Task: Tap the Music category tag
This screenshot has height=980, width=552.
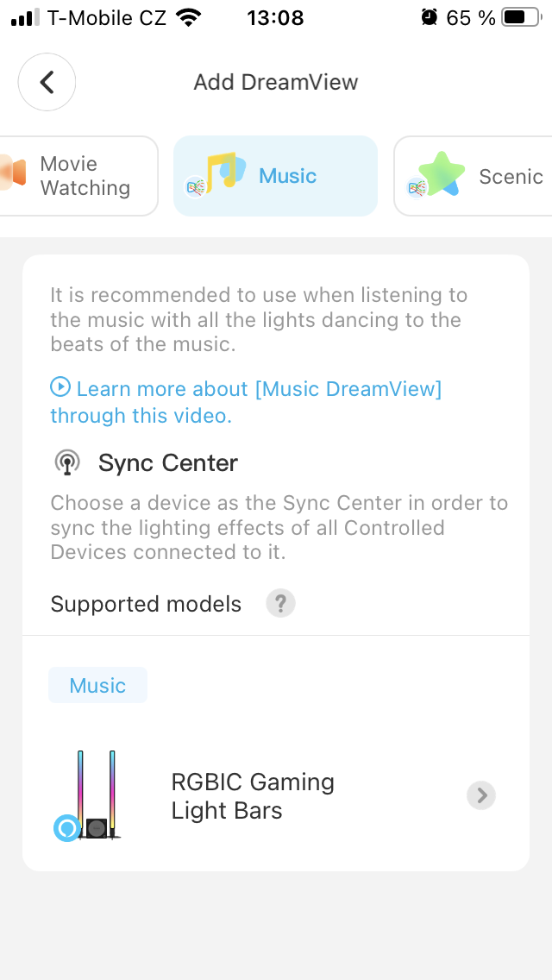Action: tap(97, 686)
